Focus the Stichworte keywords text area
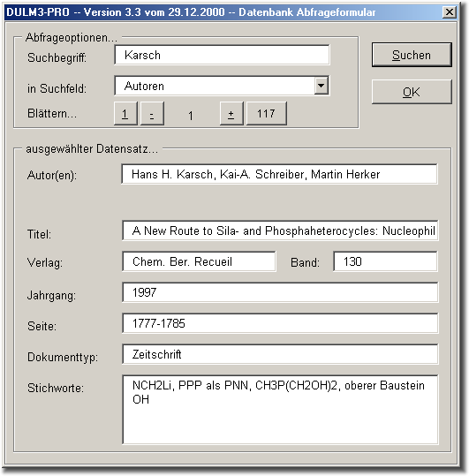 (x=280, y=410)
